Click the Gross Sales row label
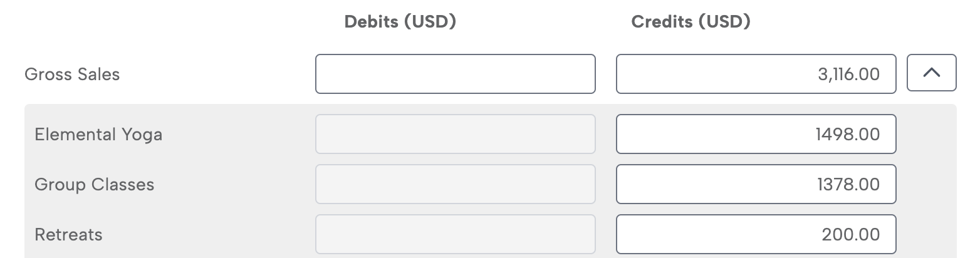The image size is (980, 258). click(x=72, y=75)
